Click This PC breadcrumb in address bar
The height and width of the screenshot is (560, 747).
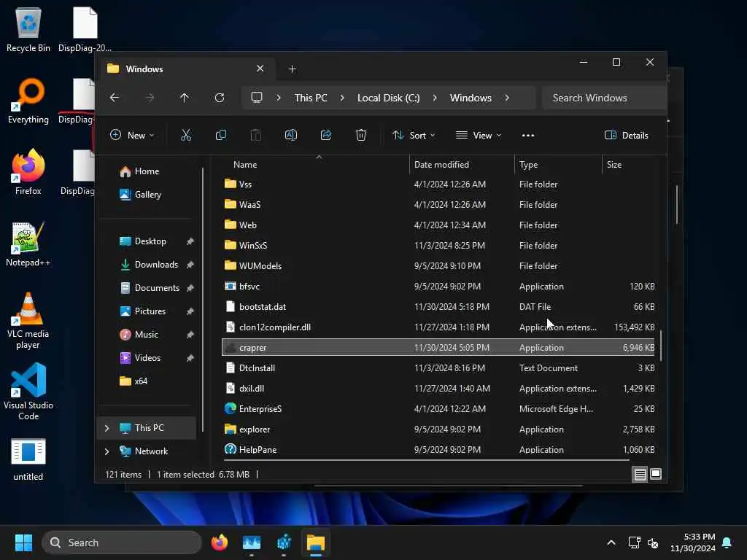click(x=311, y=98)
